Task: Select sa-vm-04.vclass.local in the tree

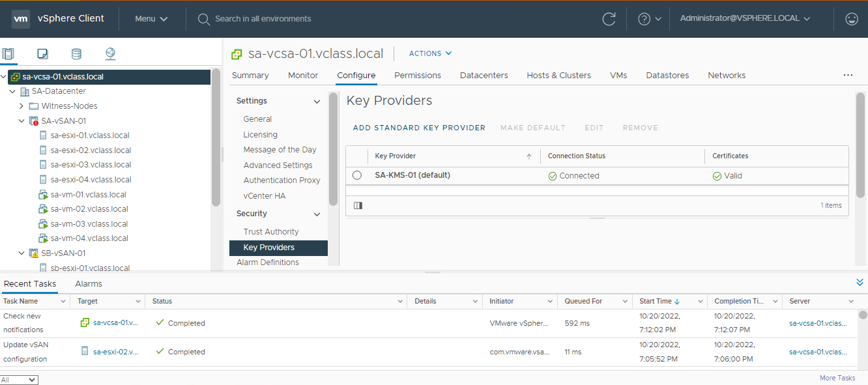Action: [x=89, y=238]
